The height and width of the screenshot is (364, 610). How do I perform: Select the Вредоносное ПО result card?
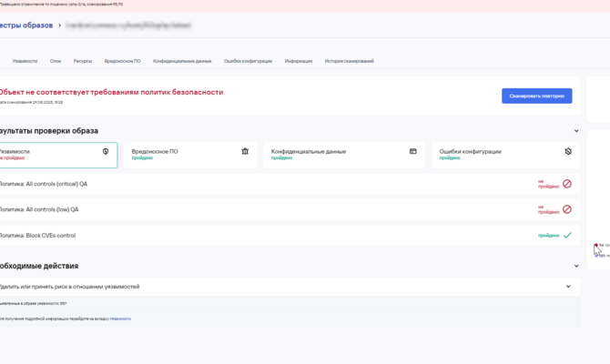point(190,156)
